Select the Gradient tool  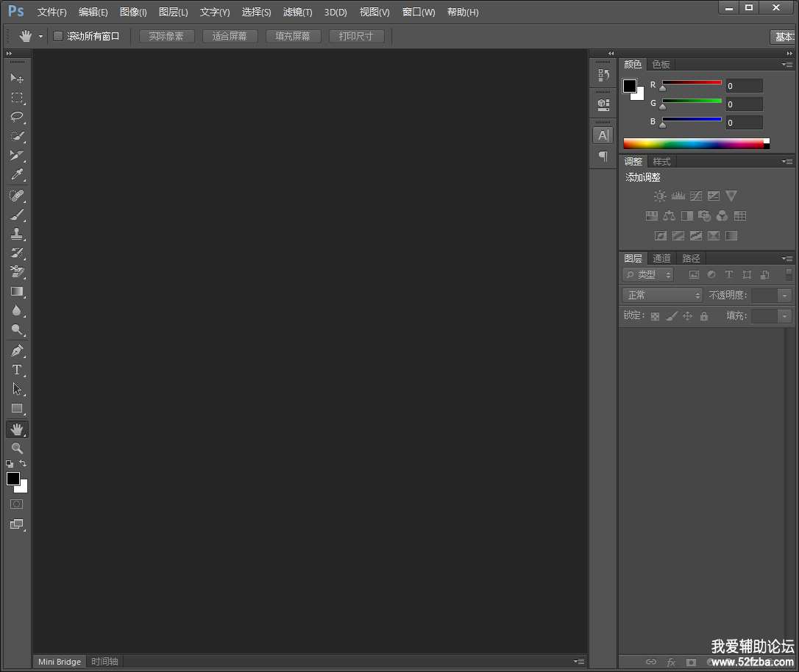click(x=17, y=291)
